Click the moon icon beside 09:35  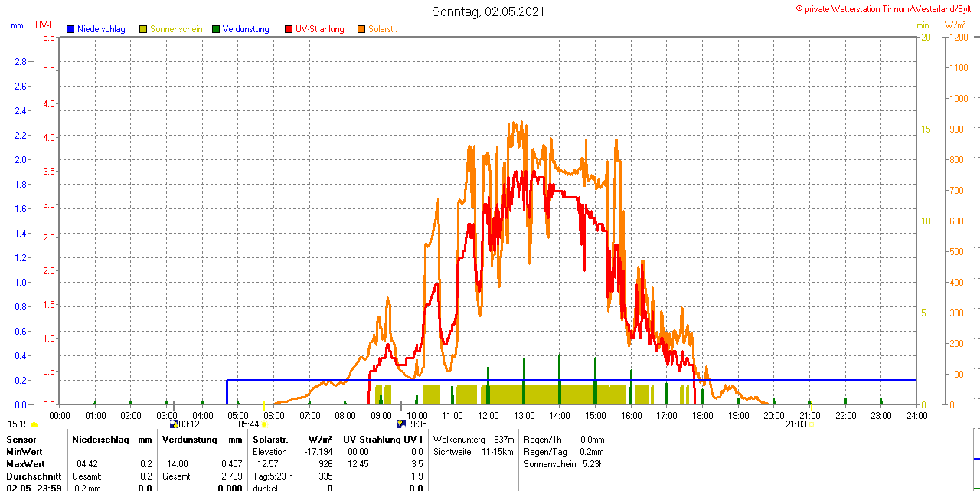click(400, 424)
